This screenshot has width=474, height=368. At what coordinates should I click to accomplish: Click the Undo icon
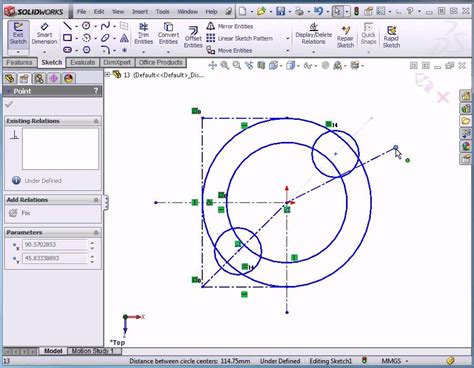tap(318, 11)
